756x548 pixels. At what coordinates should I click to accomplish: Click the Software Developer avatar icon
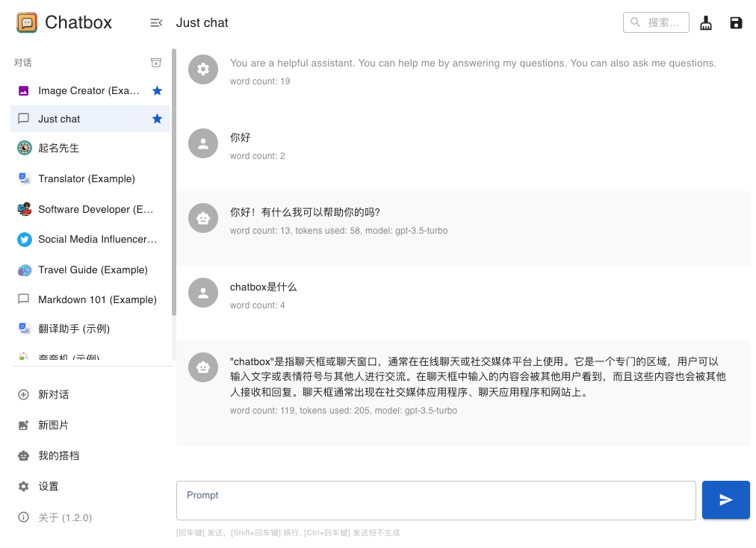point(25,209)
